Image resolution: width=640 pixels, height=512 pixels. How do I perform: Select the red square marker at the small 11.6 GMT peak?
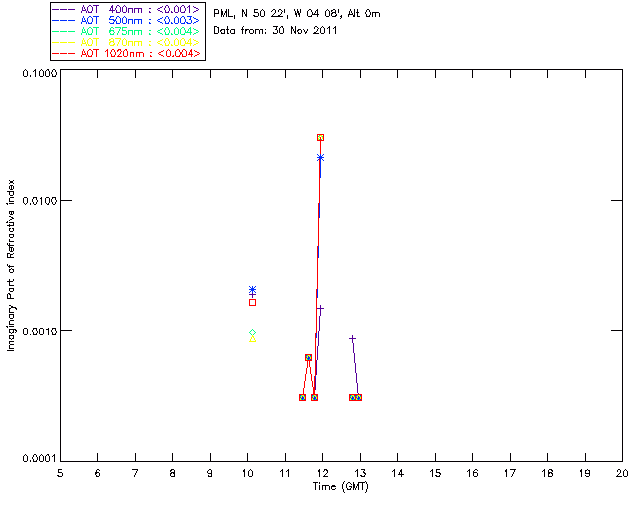308,357
